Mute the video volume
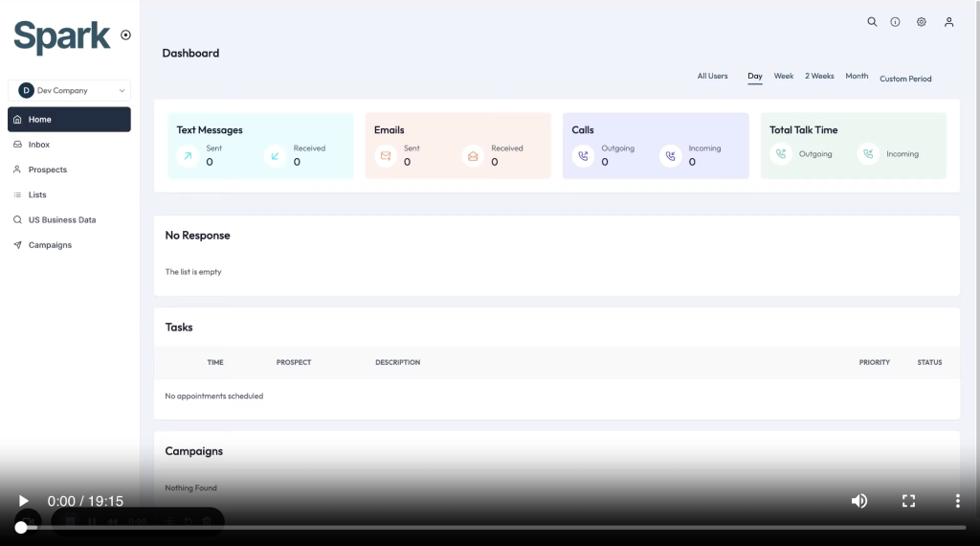This screenshot has height=546, width=980. pos(859,501)
